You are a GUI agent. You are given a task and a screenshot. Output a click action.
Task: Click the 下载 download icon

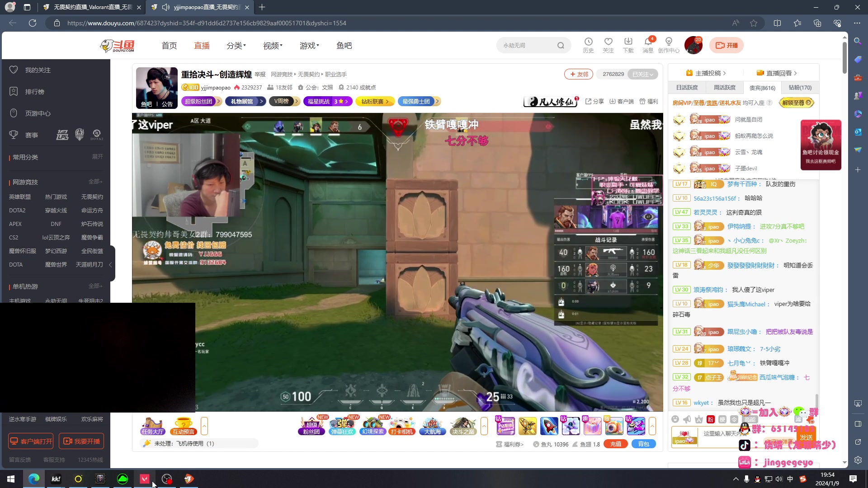tap(628, 42)
